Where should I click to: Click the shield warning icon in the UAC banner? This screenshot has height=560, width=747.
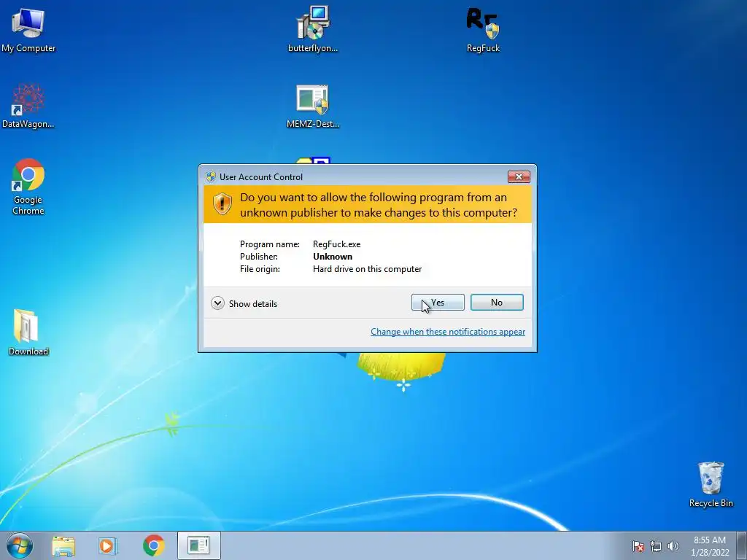[x=222, y=204]
